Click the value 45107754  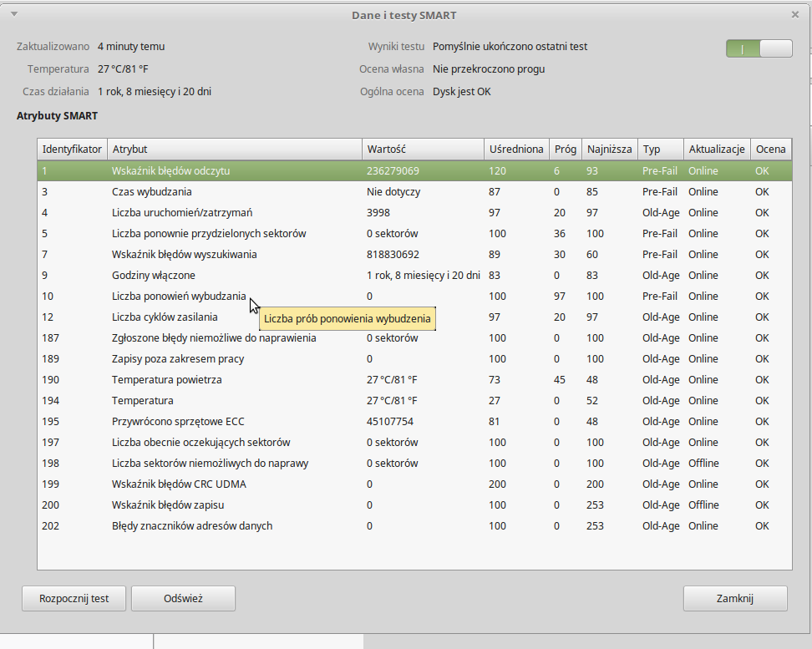point(390,422)
